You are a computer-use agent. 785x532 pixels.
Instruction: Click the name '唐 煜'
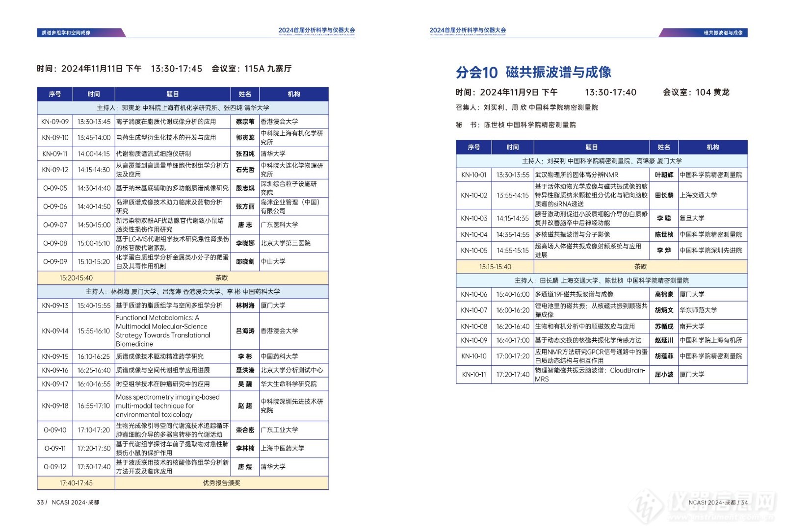pyautogui.click(x=245, y=467)
